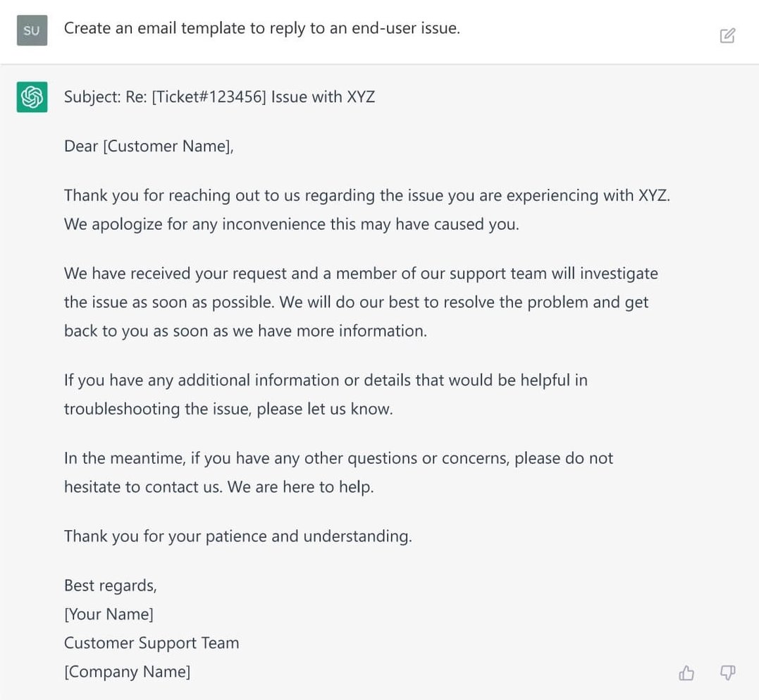This screenshot has height=700, width=759.
Task: Click the Customer Support Team signature line
Action: click(x=152, y=643)
